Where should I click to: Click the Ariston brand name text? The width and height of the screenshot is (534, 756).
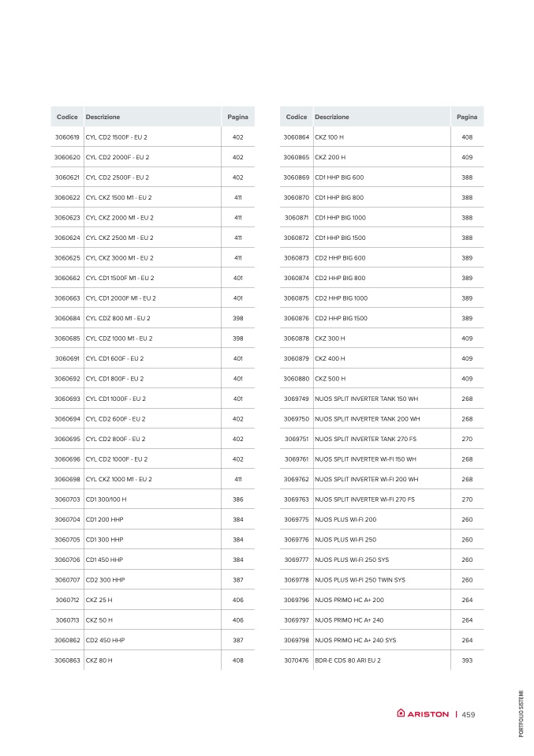click(428, 714)
